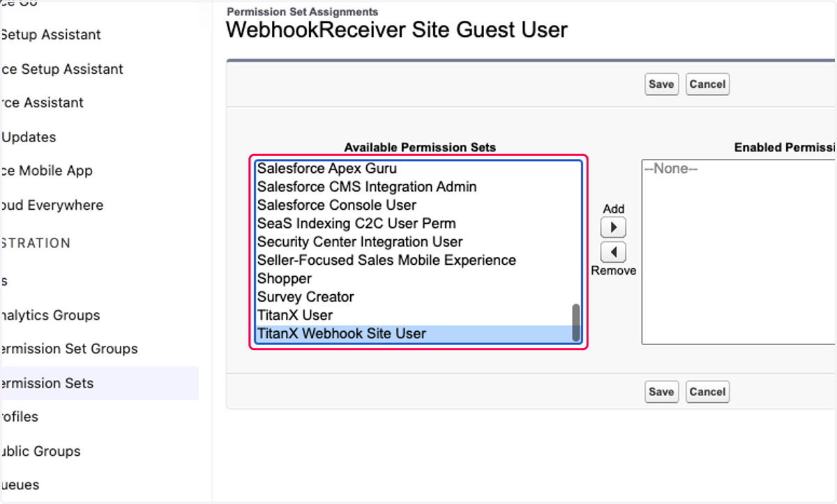
Task: Click the bottom Save button
Action: coord(661,392)
